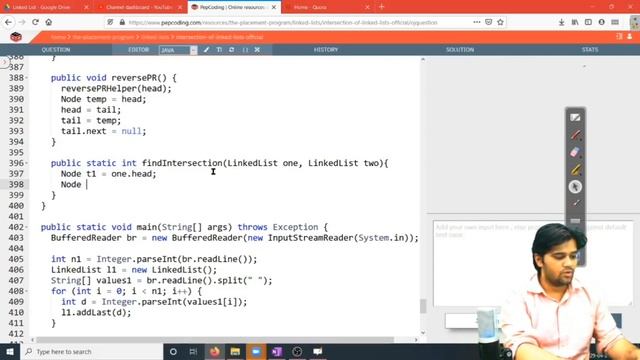This screenshot has width=640, height=360.
Task: Select the cursor pointer annotation tool
Action: click(x=575, y=187)
